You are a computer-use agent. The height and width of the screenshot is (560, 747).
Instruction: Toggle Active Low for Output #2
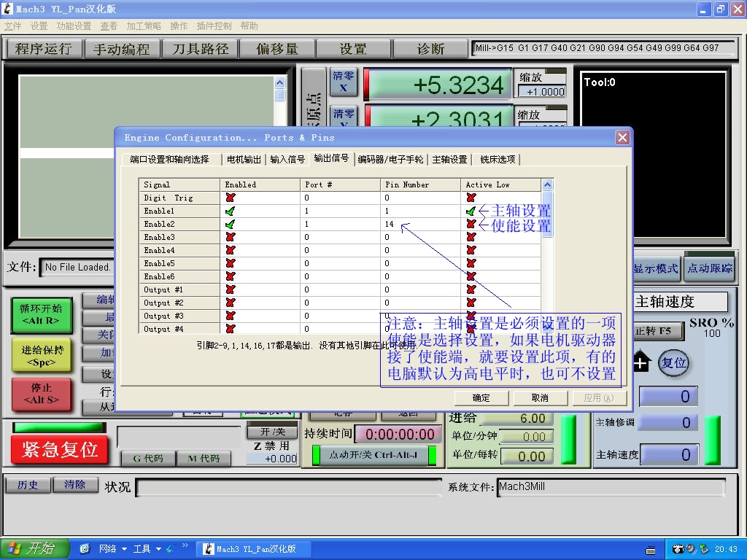pyautogui.click(x=471, y=303)
